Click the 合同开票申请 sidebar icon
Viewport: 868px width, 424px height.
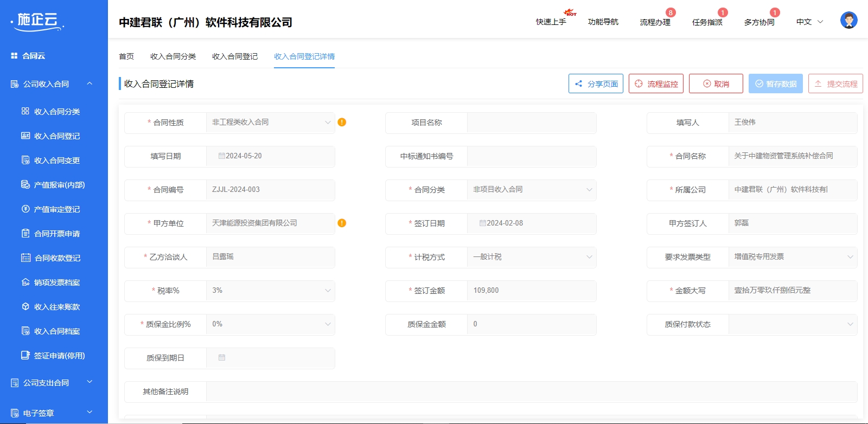(25, 233)
